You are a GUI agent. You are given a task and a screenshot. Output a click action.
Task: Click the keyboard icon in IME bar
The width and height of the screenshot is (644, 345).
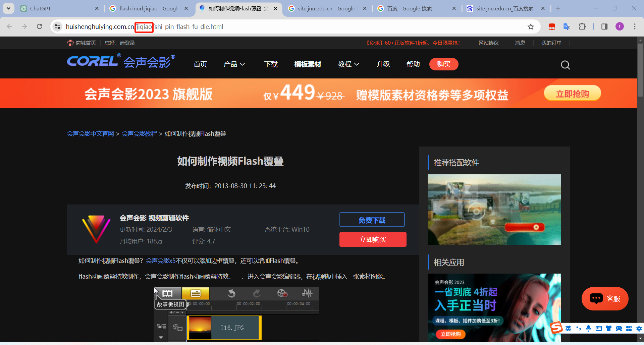click(x=598, y=328)
